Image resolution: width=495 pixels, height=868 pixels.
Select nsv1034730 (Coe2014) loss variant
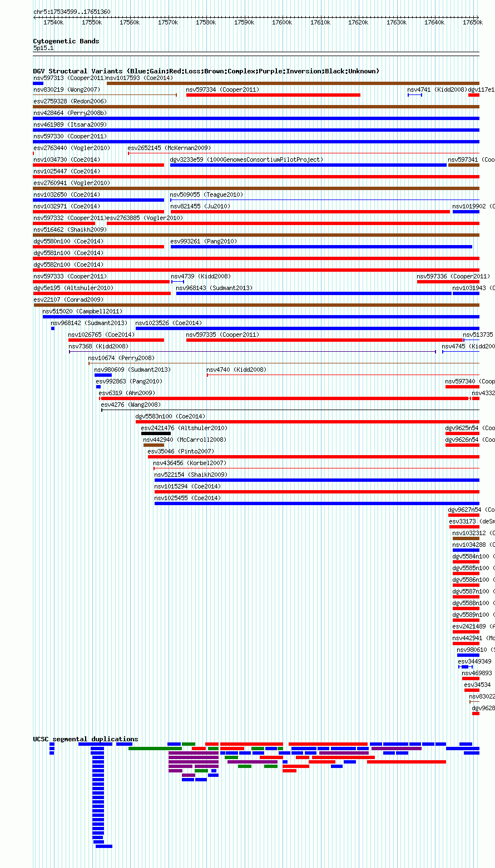[98, 165]
